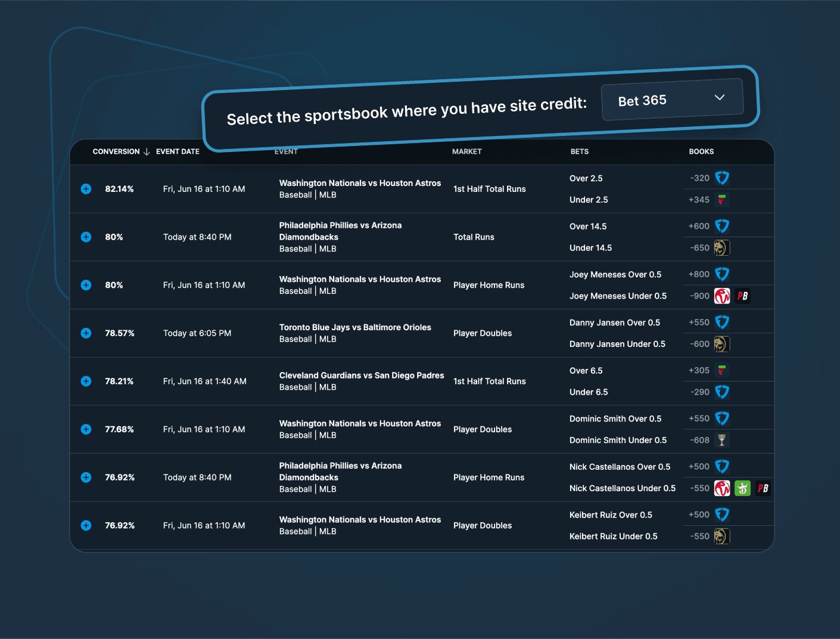The width and height of the screenshot is (840, 639).
Task: Click the Over 14.5 bet at +600 odds
Action: (589, 227)
